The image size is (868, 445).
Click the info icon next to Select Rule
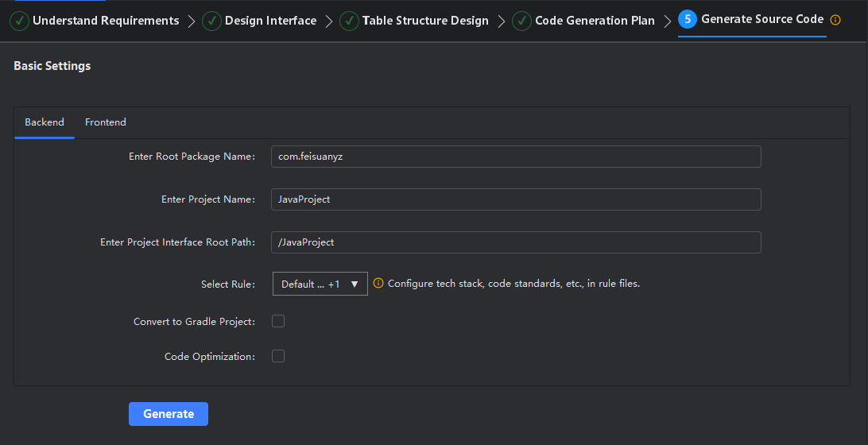coord(378,284)
